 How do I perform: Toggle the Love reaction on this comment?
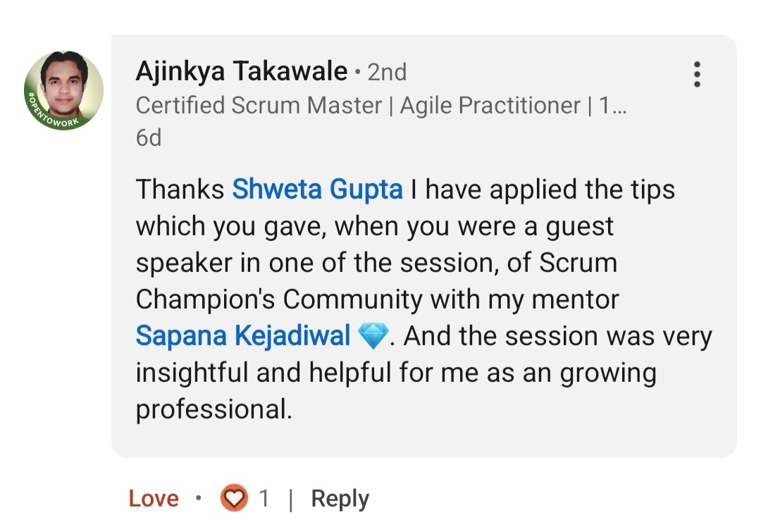[x=154, y=499]
